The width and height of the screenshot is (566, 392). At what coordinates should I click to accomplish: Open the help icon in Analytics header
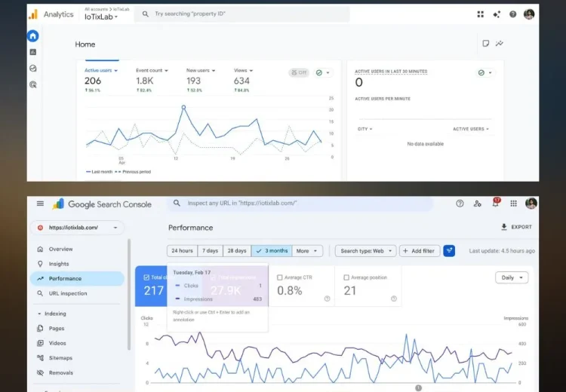coord(512,14)
